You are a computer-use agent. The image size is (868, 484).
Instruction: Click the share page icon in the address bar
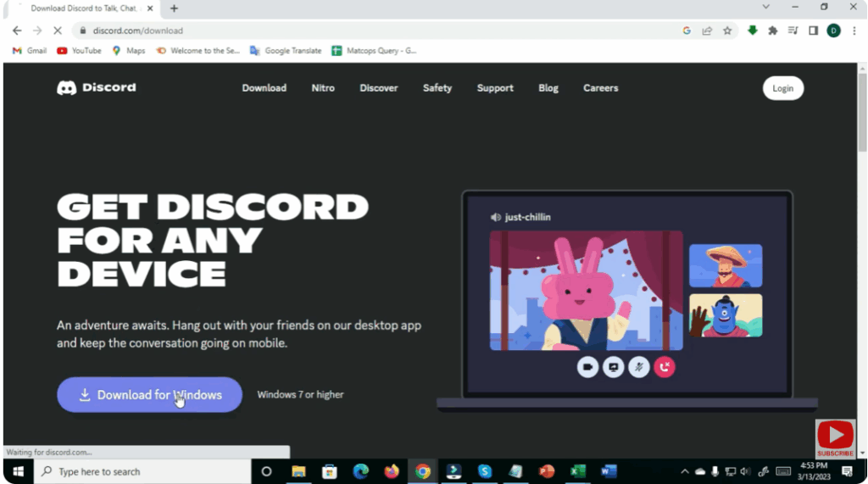707,31
